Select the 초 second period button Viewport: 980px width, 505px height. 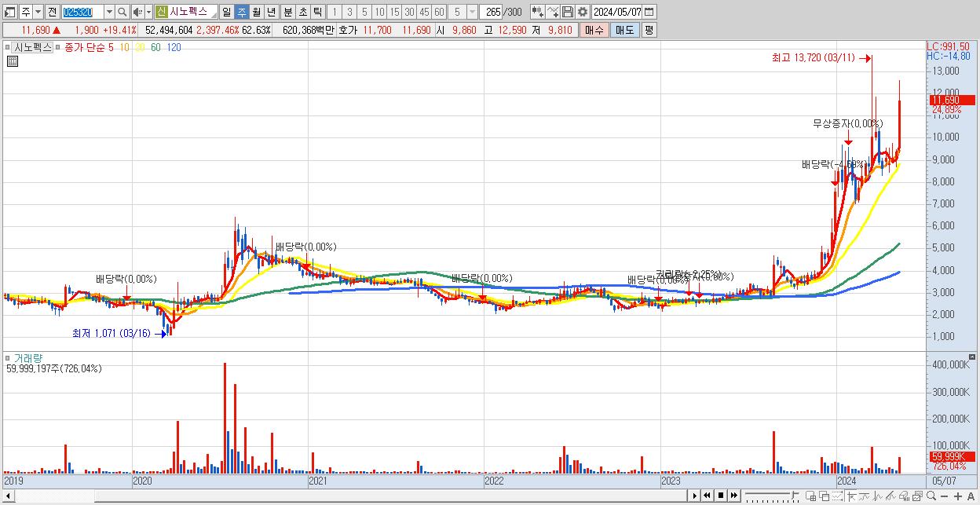click(x=302, y=12)
